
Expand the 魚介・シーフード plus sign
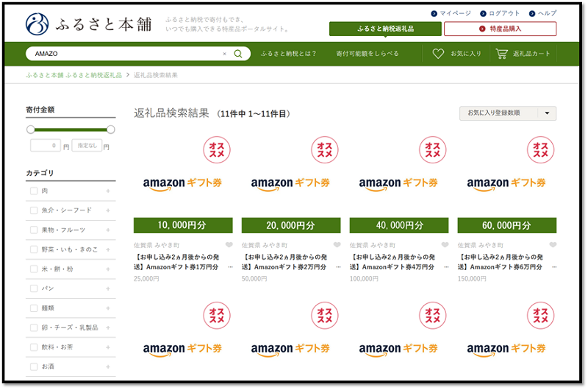(x=108, y=210)
